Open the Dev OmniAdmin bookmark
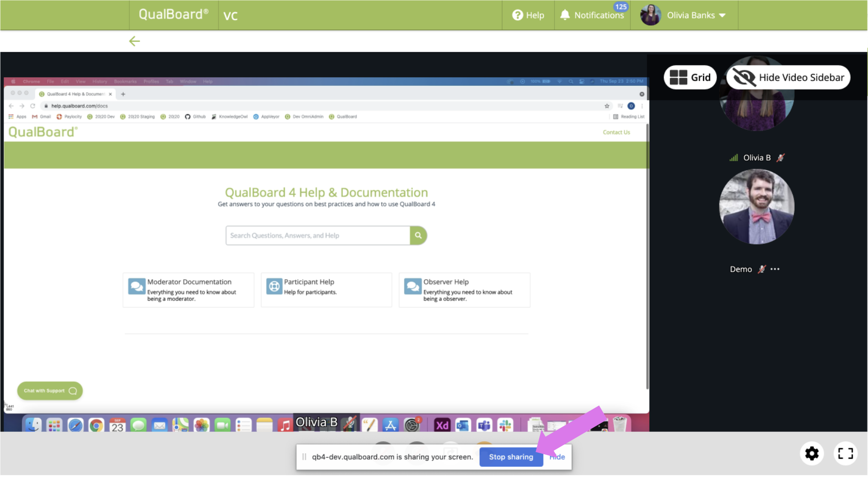The height and width of the screenshot is (477, 868). click(304, 117)
